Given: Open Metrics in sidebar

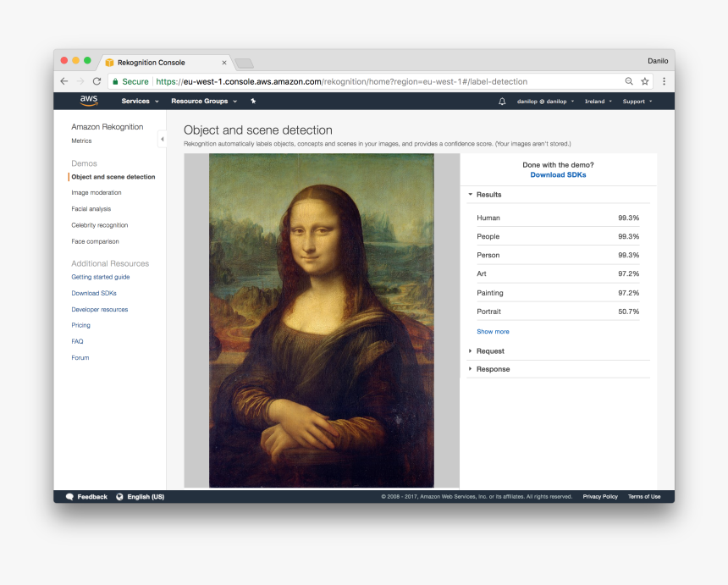Looking at the screenshot, I should click(x=81, y=141).
